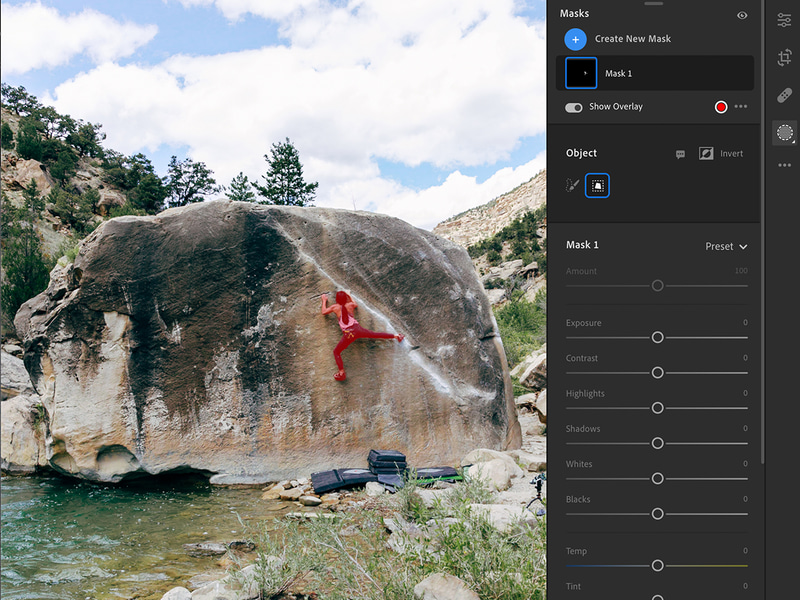Image resolution: width=800 pixels, height=600 pixels.
Task: Click the Exposure value field
Action: point(745,322)
